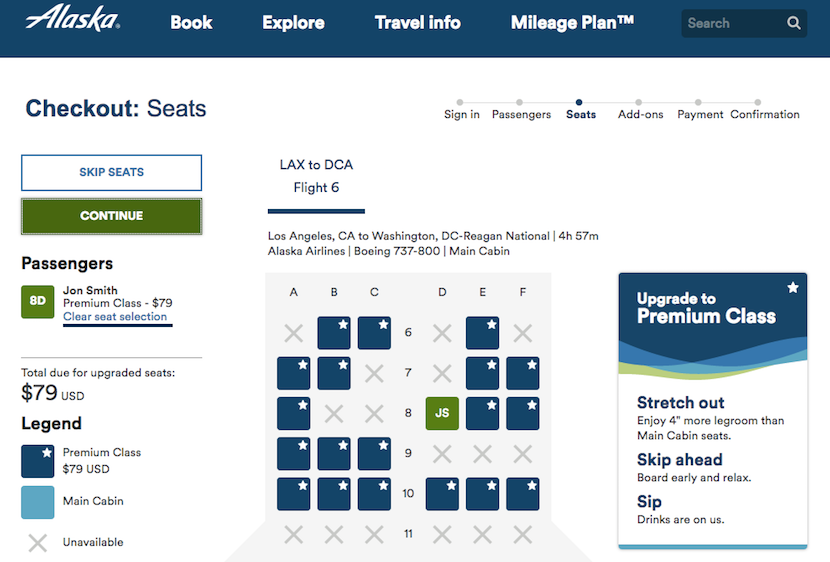Screen dimensions: 830x562
Task: Select Premium Class seat 6B
Action: [x=334, y=333]
